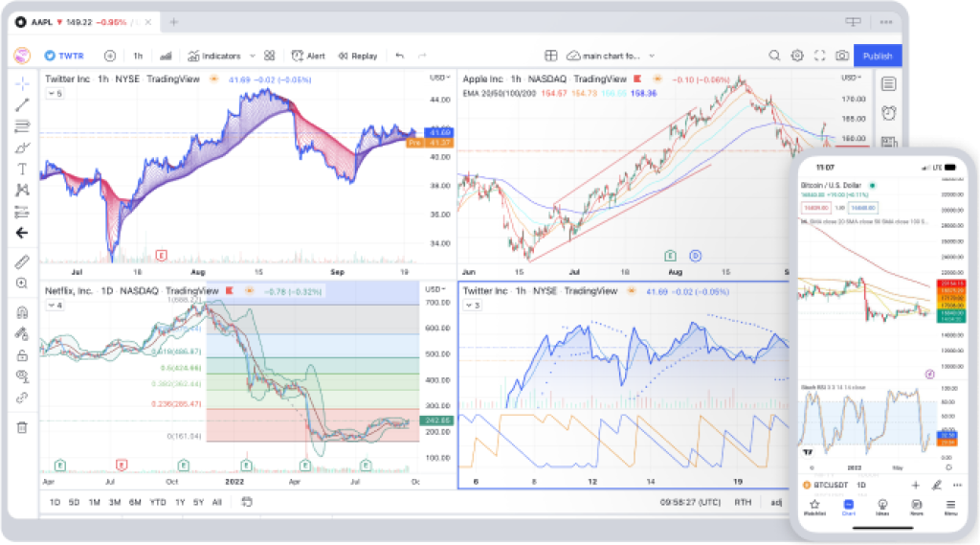
Task: Open the browser three-dot menu
Action: (x=886, y=22)
